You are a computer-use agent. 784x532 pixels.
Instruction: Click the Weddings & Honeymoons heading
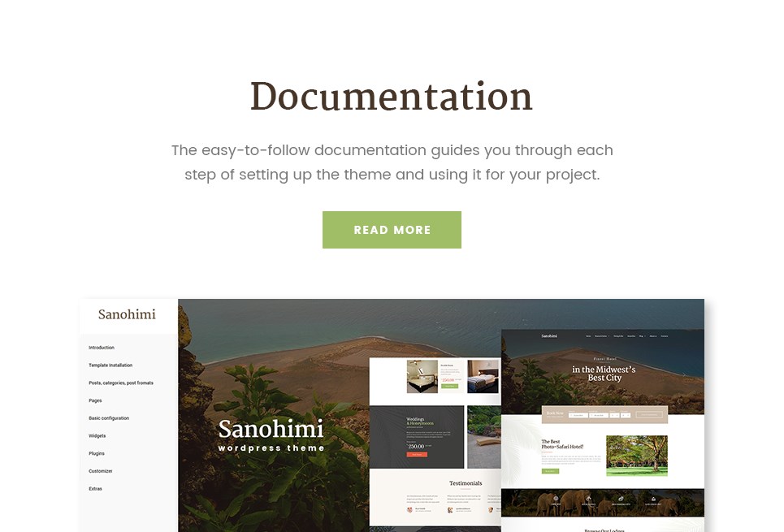click(420, 421)
